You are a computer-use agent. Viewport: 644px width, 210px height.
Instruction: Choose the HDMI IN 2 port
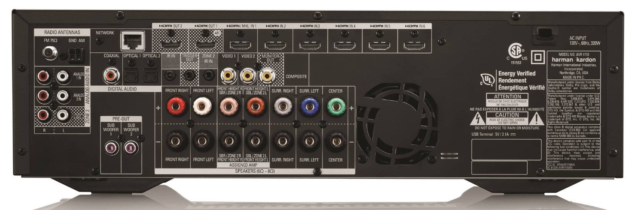pyautogui.click(x=275, y=45)
